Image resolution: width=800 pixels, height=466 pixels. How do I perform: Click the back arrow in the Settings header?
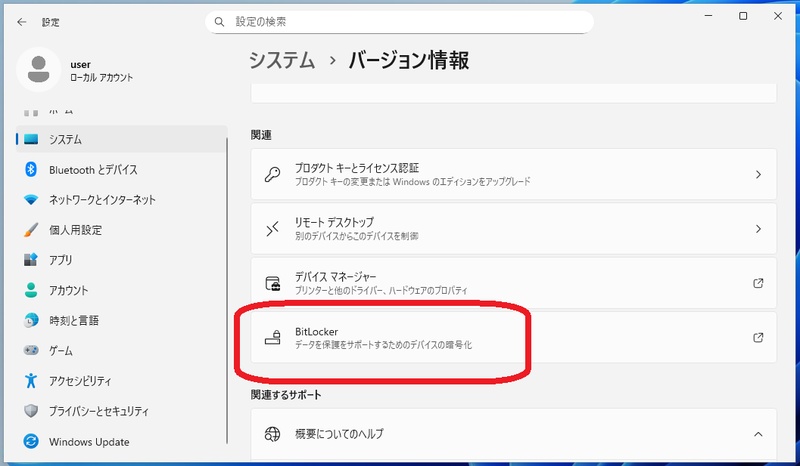coord(21,22)
